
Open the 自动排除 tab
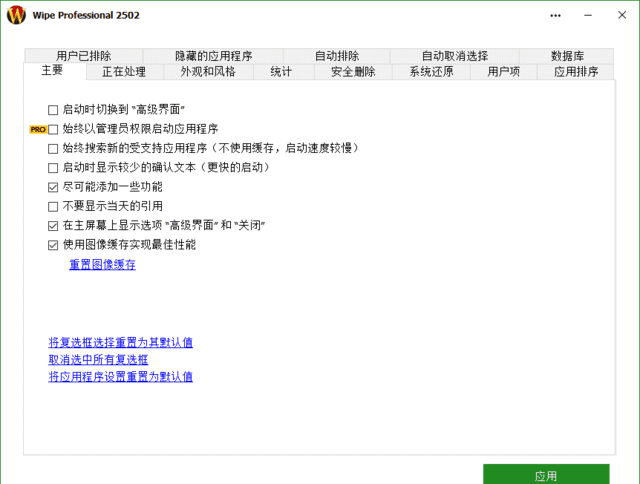(x=337, y=56)
